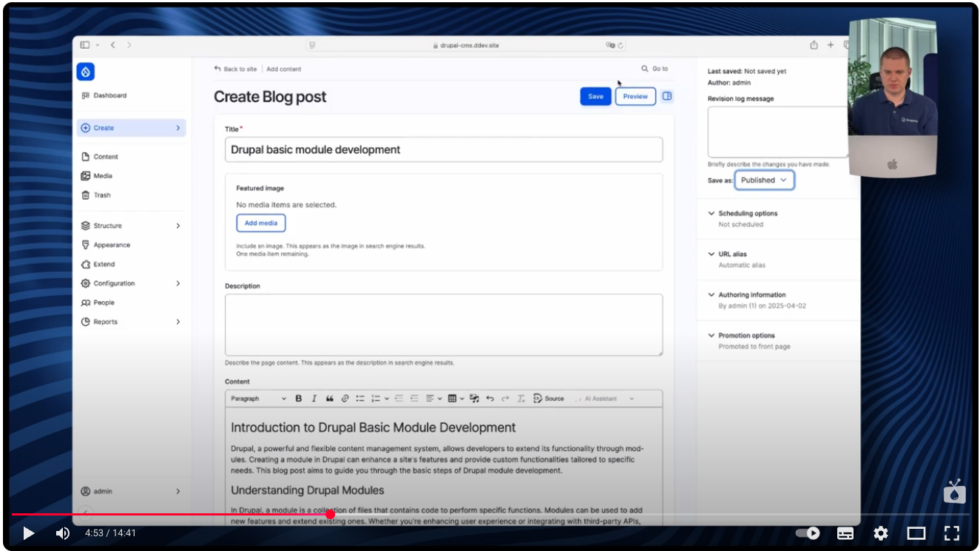Click Add media for the Featured image
This screenshot has height=551, width=980.
pyautogui.click(x=260, y=223)
